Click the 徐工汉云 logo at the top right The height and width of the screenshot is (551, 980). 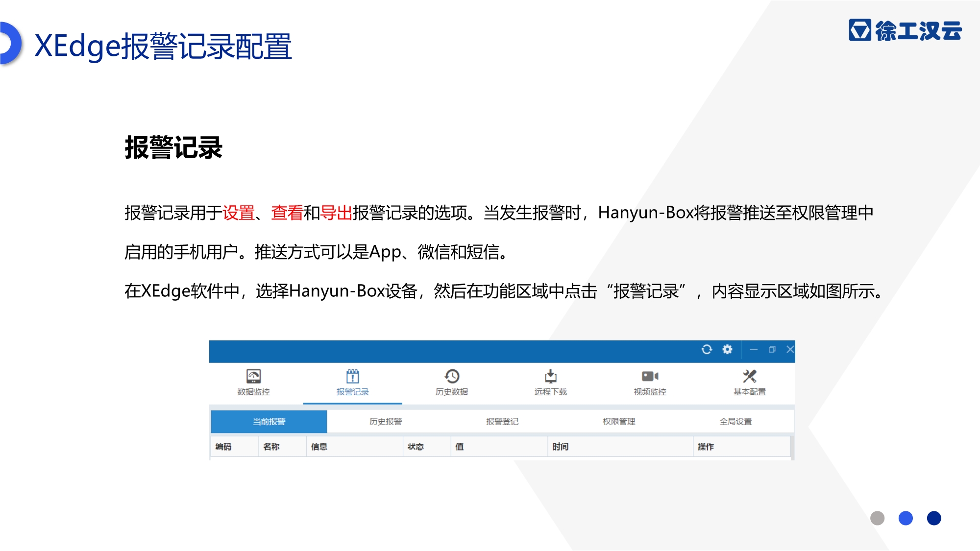[x=905, y=30]
